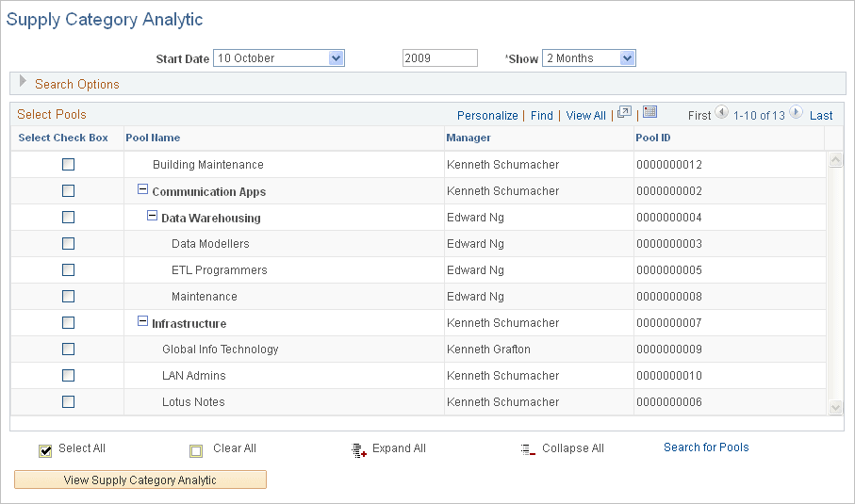855x504 pixels.
Task: Tick the ETL Programmers checkbox
Action: (68, 269)
